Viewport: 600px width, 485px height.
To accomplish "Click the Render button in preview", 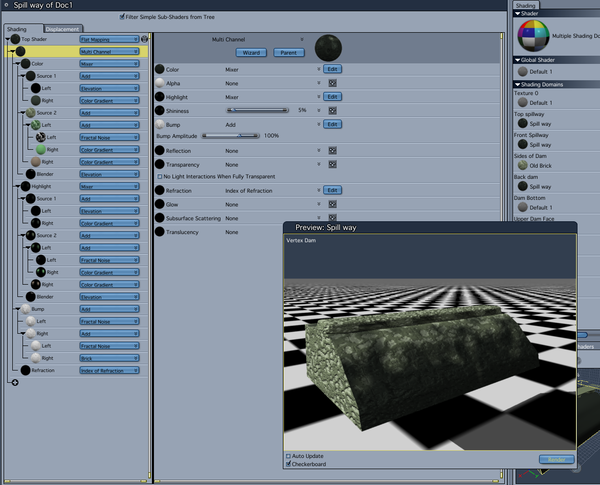I will [x=556, y=459].
